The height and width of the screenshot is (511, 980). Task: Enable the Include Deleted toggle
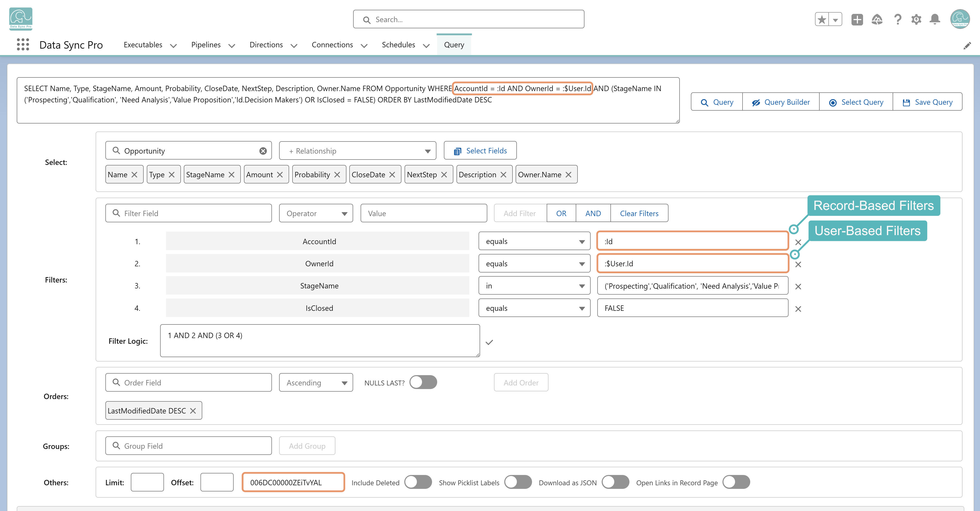coord(418,482)
